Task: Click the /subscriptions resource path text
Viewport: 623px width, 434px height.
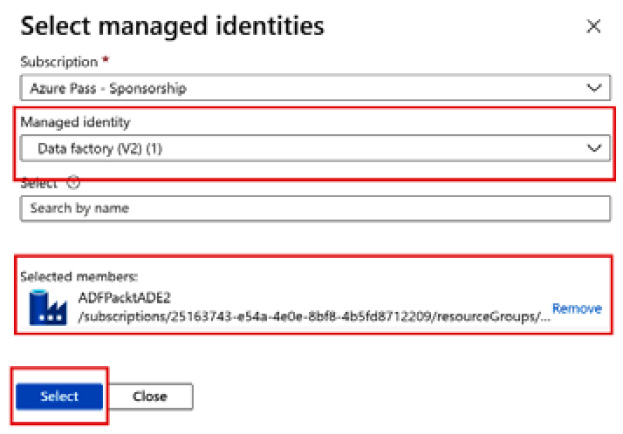Action: tap(300, 316)
